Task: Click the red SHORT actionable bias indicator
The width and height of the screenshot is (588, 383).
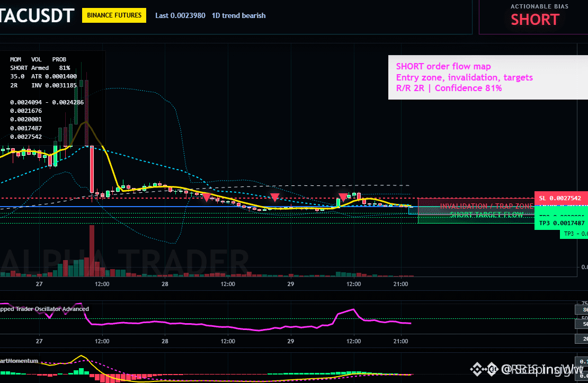Action: 534,20
